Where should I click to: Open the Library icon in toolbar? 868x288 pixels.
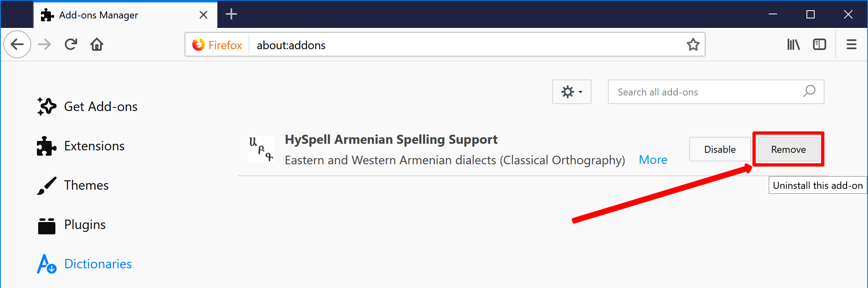793,44
